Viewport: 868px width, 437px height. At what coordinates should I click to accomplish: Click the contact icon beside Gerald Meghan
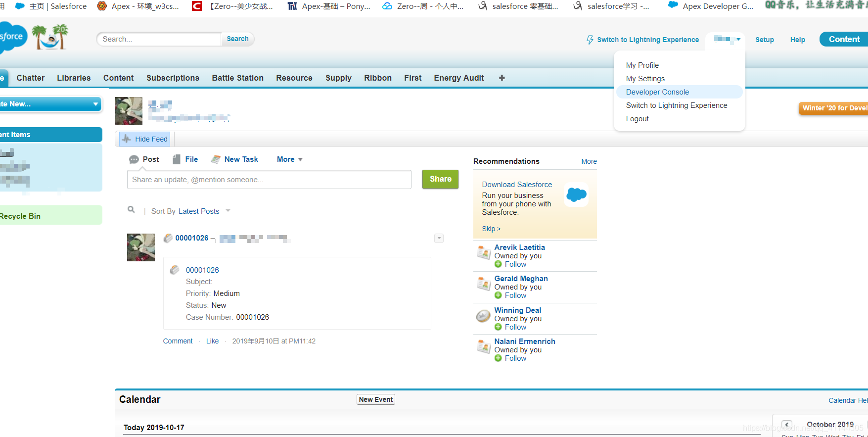[483, 284]
